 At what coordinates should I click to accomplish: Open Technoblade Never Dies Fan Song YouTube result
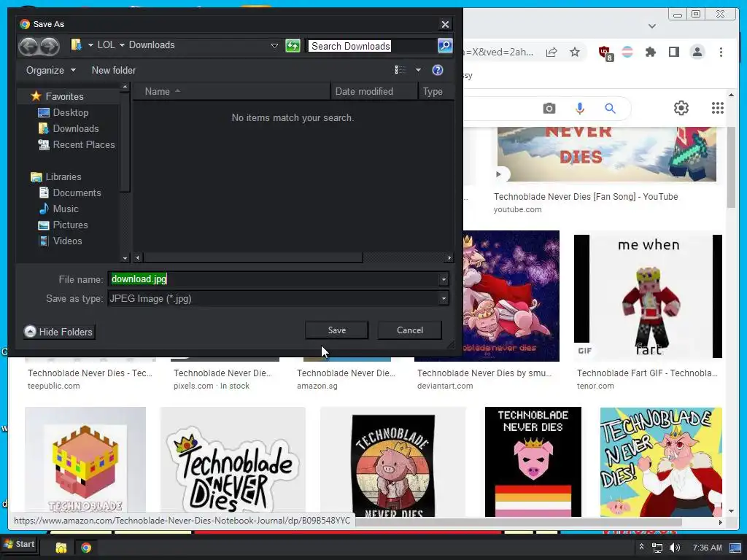pos(586,197)
